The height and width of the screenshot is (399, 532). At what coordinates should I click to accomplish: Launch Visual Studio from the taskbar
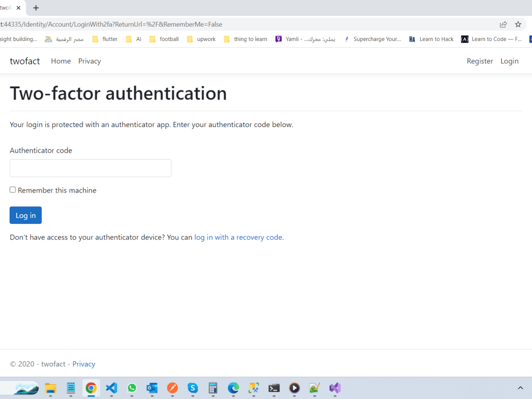coord(335,388)
